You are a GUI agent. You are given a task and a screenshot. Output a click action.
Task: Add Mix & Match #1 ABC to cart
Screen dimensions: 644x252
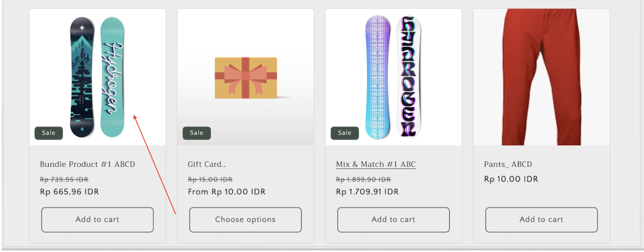[393, 220]
